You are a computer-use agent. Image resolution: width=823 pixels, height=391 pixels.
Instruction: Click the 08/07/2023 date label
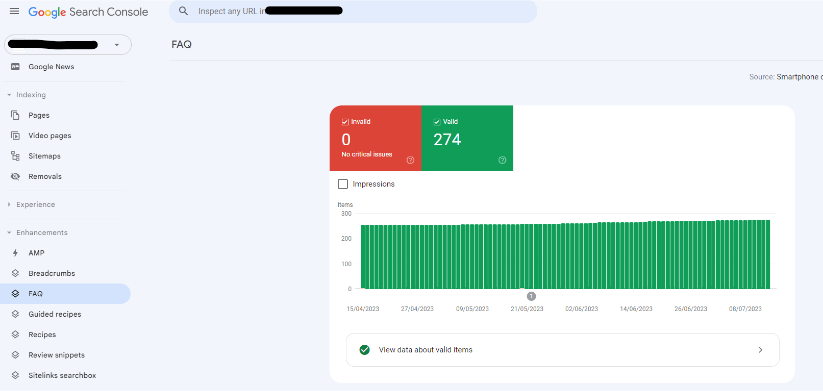tap(745, 309)
